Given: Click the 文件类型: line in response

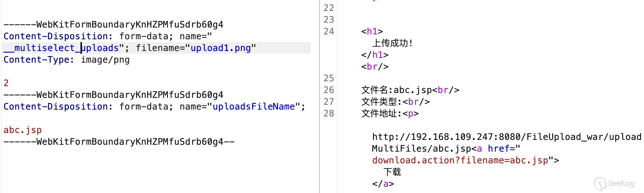Looking at the screenshot, I should (396, 102).
